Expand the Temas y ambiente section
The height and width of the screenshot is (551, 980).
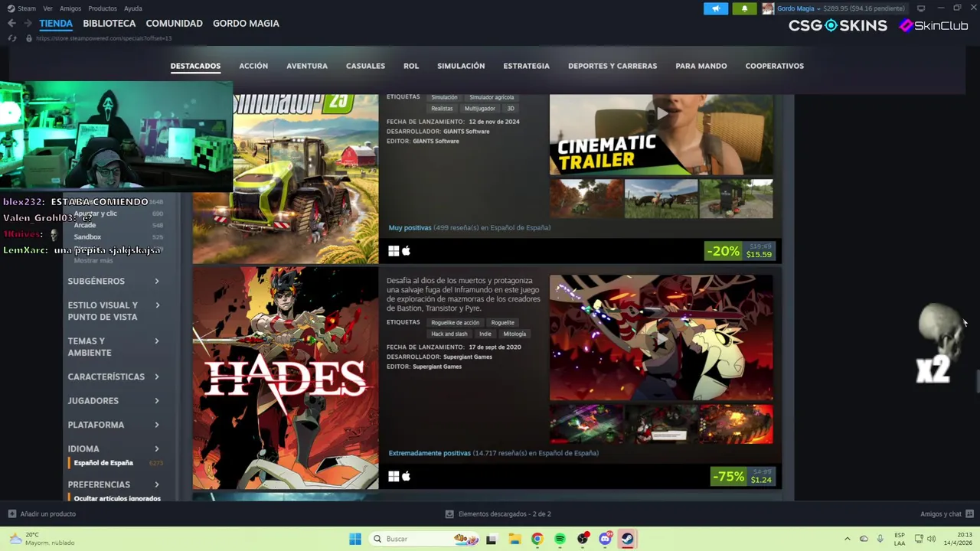tap(113, 347)
